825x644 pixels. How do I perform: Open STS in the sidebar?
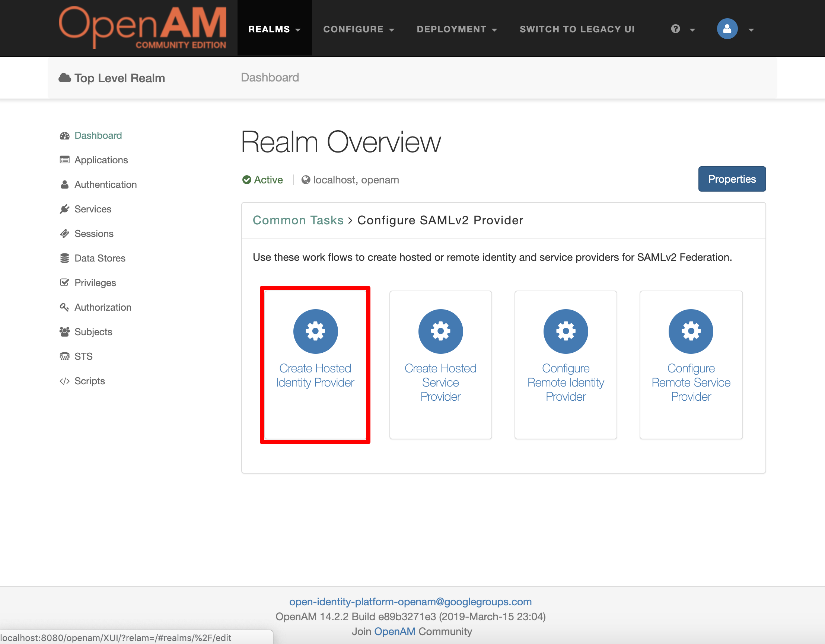coord(83,356)
